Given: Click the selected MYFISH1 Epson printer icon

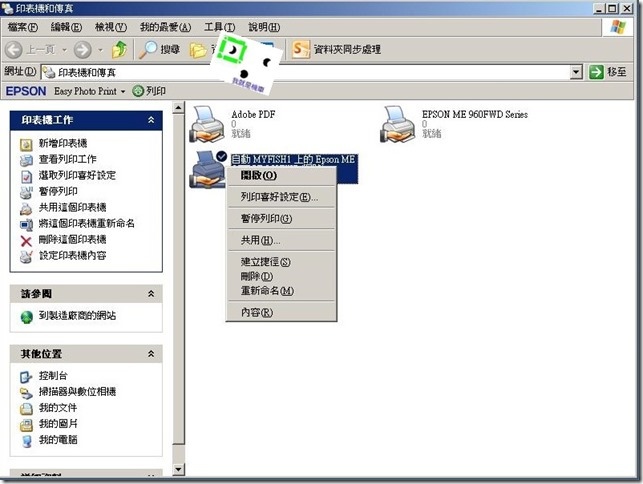Looking at the screenshot, I should (207, 169).
